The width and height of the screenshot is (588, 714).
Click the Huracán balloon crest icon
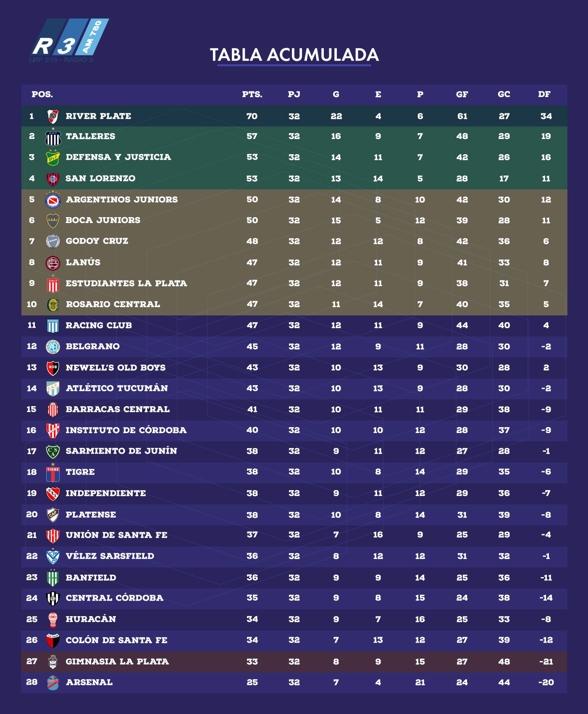click(53, 619)
